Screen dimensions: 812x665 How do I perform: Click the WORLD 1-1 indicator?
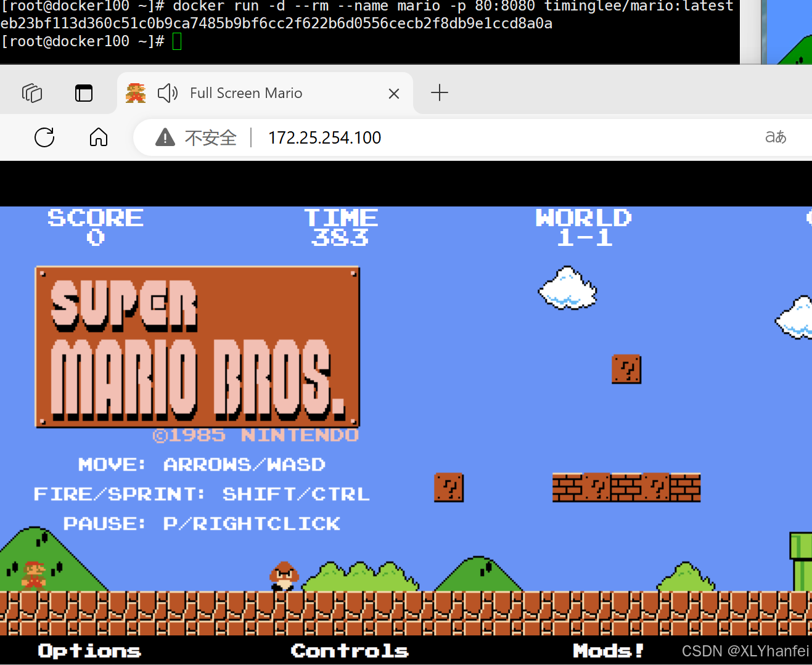coord(584,227)
